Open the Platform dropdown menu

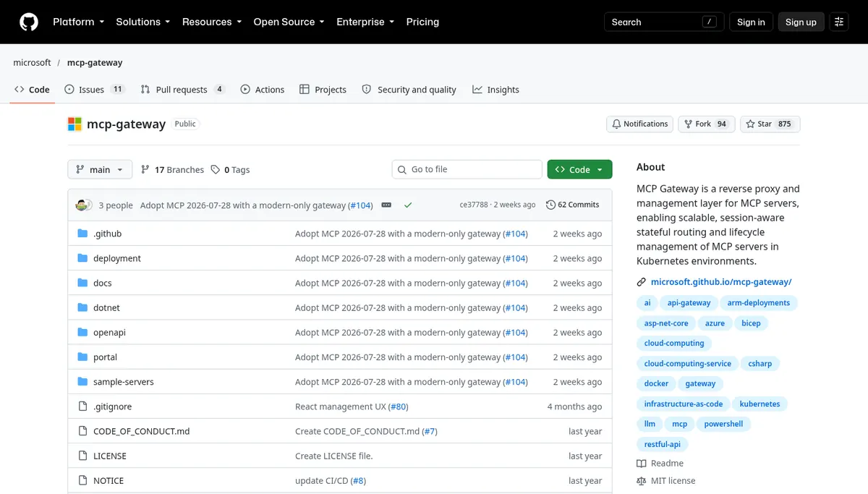(x=79, y=22)
